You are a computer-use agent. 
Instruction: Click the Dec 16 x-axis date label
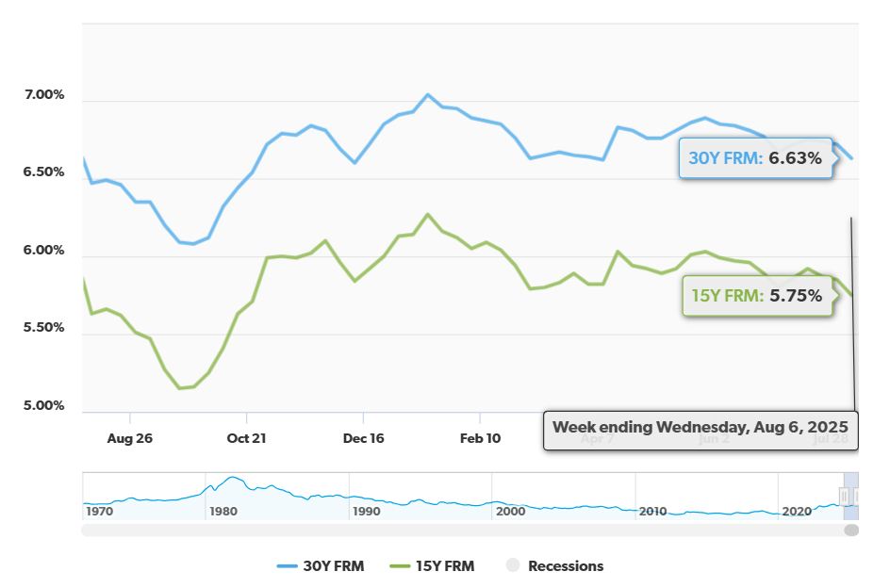click(363, 438)
